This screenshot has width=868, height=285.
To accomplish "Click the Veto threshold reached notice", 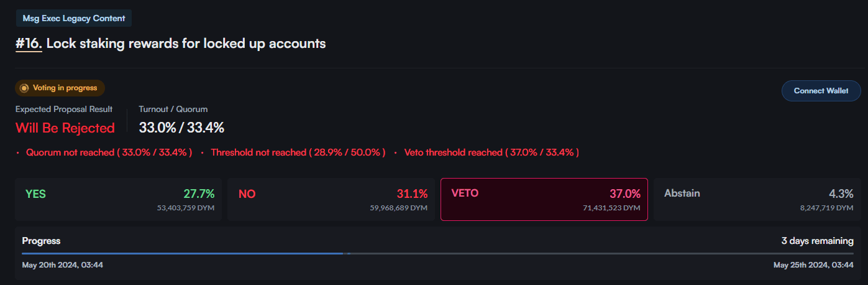I will point(491,152).
